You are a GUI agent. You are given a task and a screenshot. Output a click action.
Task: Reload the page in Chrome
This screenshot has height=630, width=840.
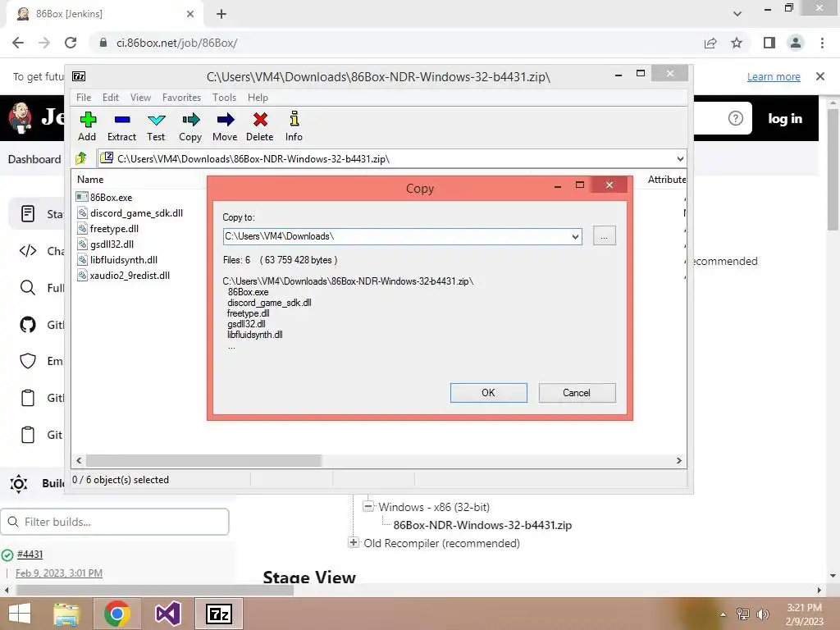(x=71, y=43)
